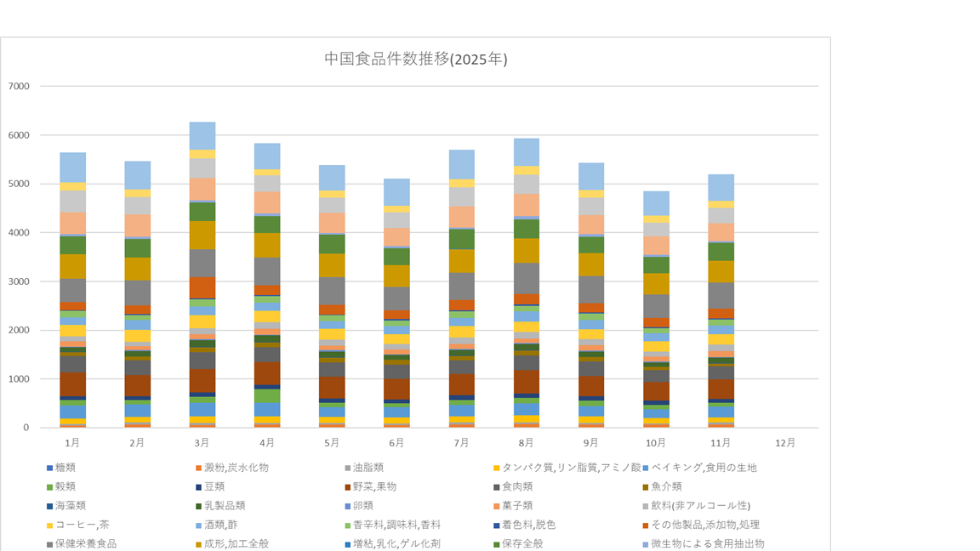Click the 12月 horizontal axis label

785,443
